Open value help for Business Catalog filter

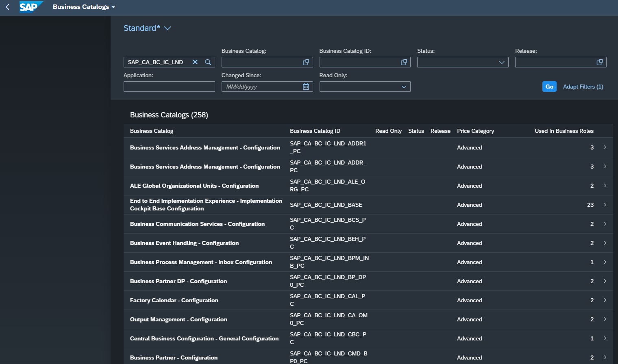point(306,62)
